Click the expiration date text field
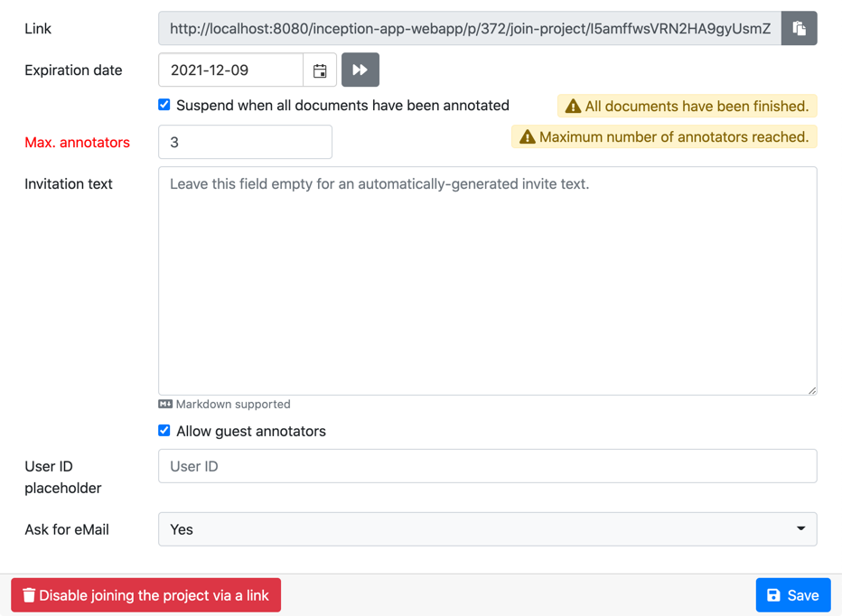Screen dimensions: 842x616 230,70
